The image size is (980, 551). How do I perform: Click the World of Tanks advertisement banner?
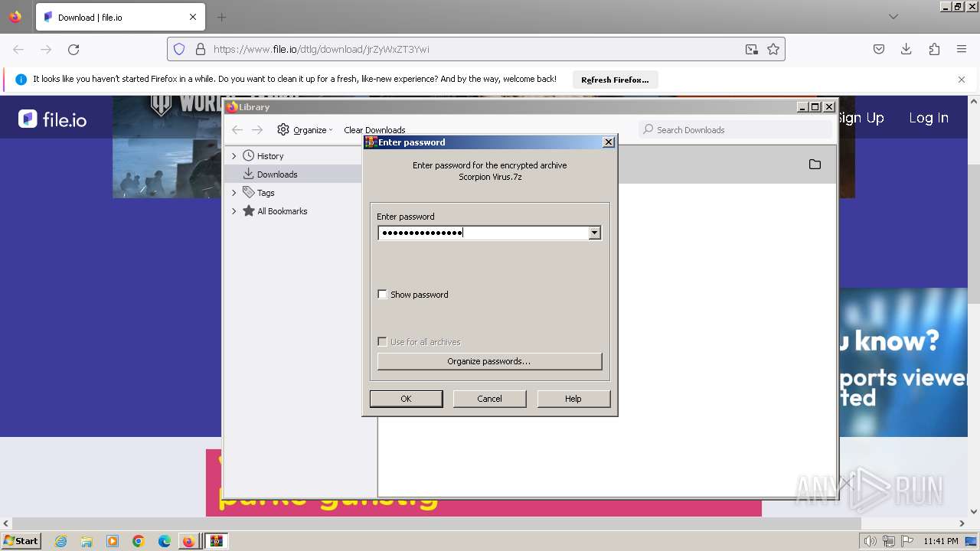point(168,147)
